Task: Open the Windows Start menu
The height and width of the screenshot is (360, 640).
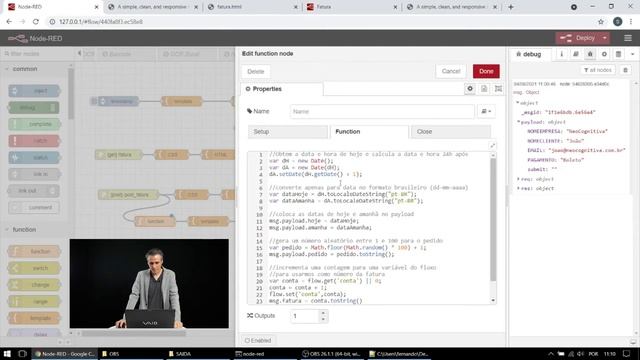Action: [x=7, y=354]
